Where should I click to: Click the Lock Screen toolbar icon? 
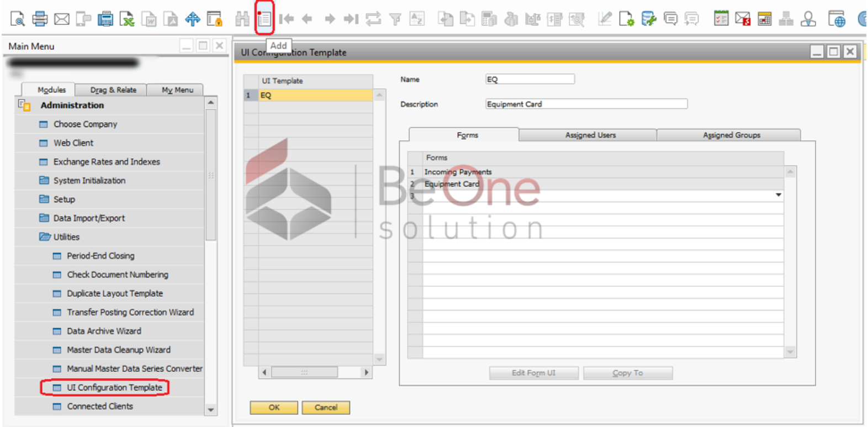pos(214,19)
